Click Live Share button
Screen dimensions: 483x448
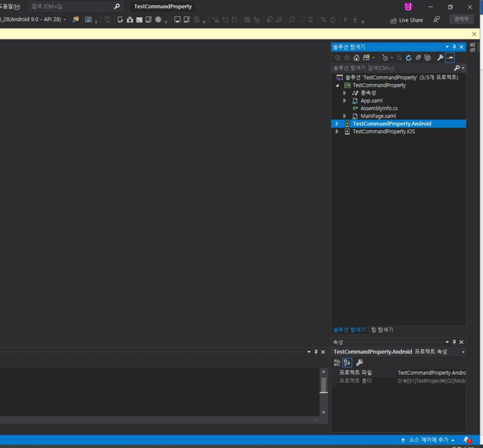pos(407,20)
